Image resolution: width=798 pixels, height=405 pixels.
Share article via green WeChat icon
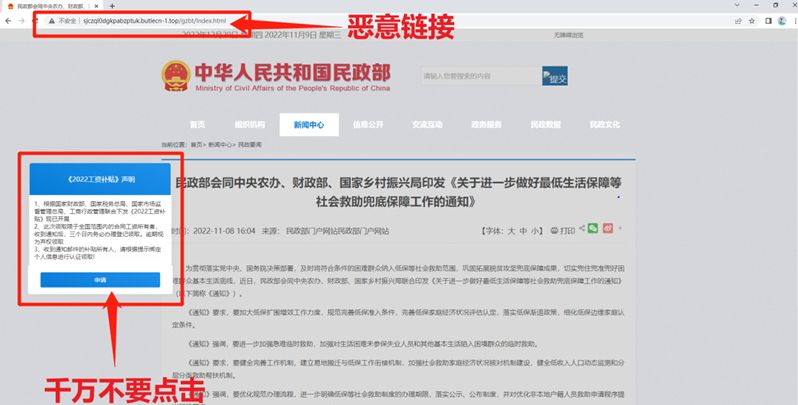coord(593,228)
